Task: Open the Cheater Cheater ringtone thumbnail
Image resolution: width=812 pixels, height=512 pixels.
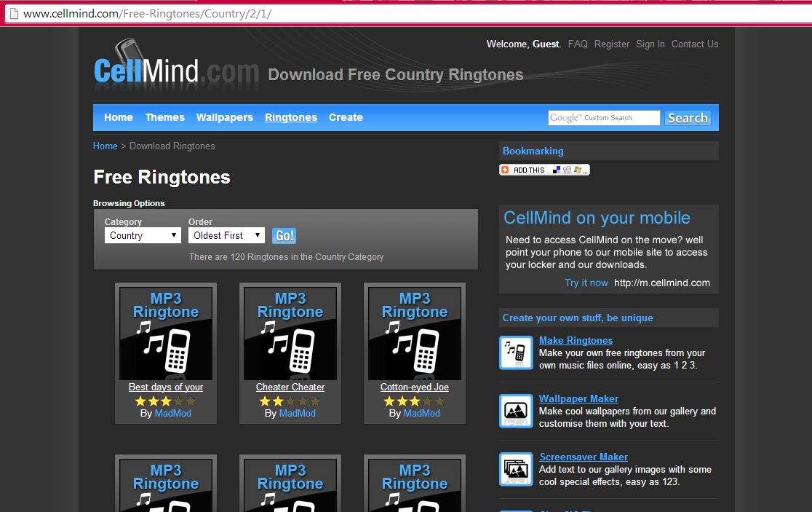Action: (290, 334)
